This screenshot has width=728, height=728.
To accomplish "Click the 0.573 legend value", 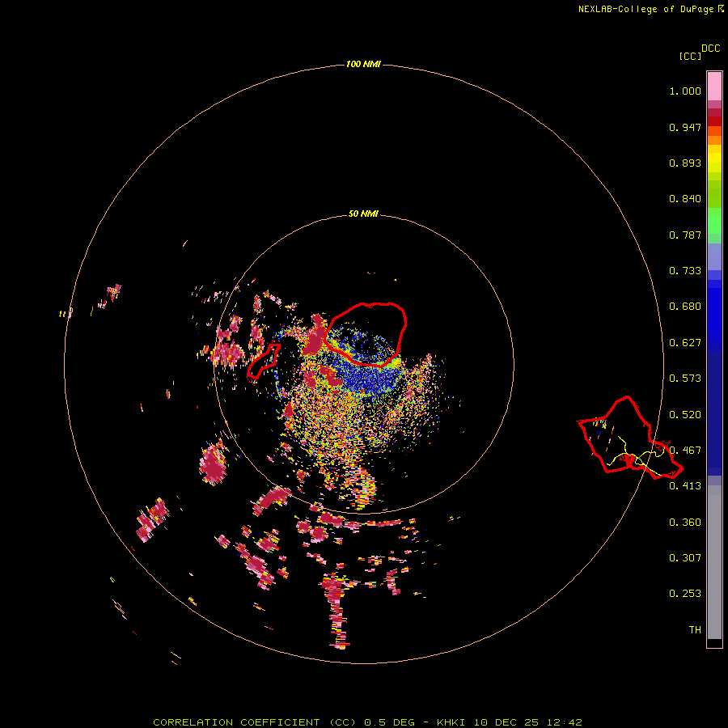I will pyautogui.click(x=685, y=379).
